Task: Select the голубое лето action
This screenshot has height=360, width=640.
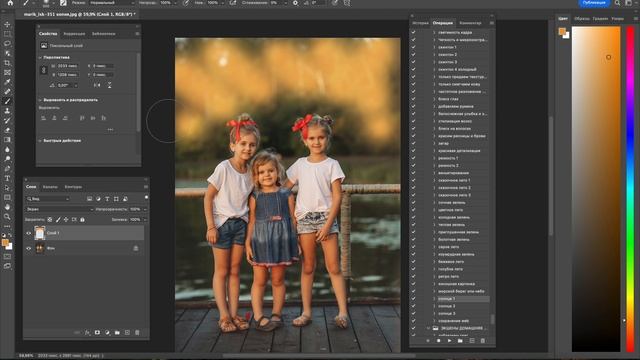Action: pyautogui.click(x=450, y=269)
